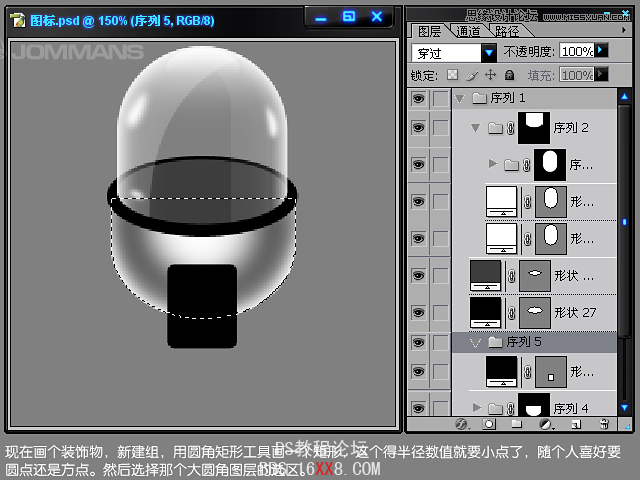
Task: Switch to the 通道 tab
Action: coord(468,31)
